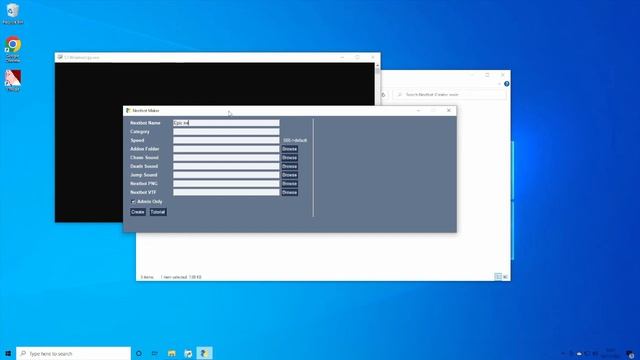Screen dimensions: 640x360
Task: Click the Jump Sound path field
Action: pos(226,175)
